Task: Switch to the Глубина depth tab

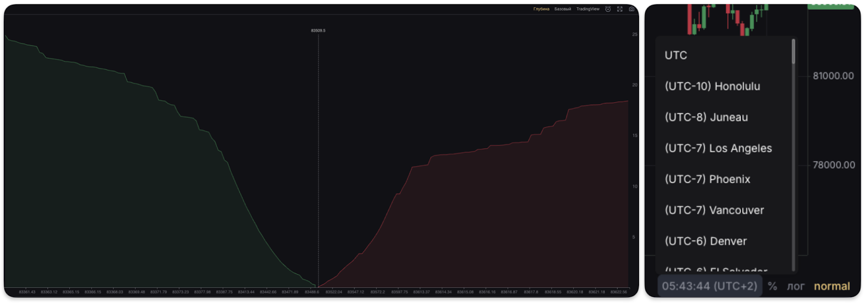Action: [541, 9]
